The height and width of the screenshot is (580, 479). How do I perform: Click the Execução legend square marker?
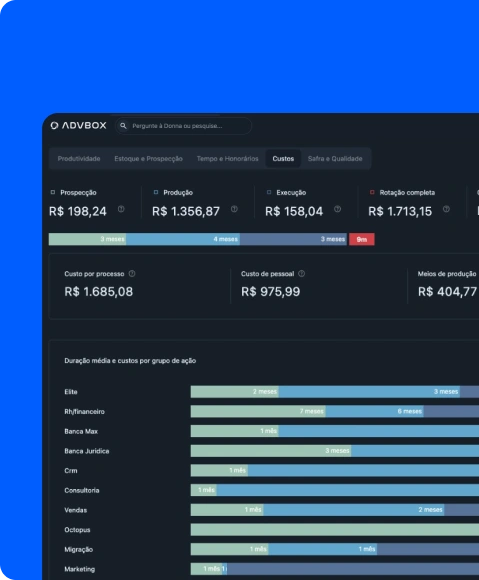[269, 192]
